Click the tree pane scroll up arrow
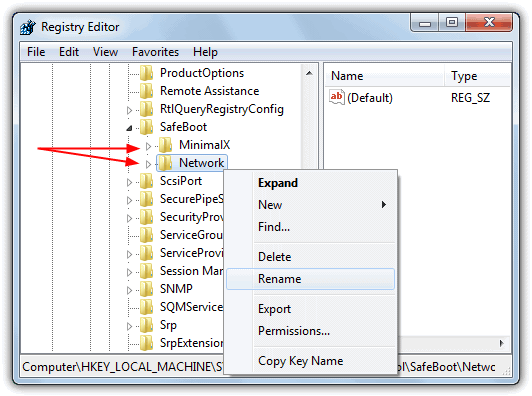 click(309, 73)
